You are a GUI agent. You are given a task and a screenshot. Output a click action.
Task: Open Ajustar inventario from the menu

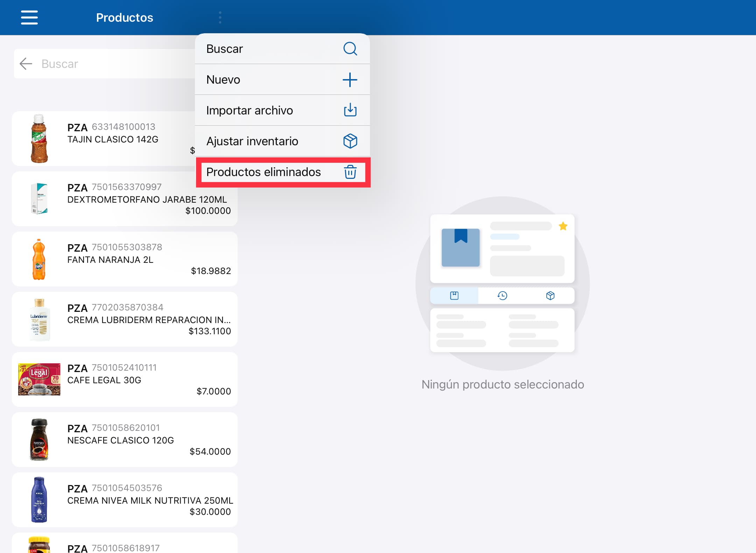point(282,141)
